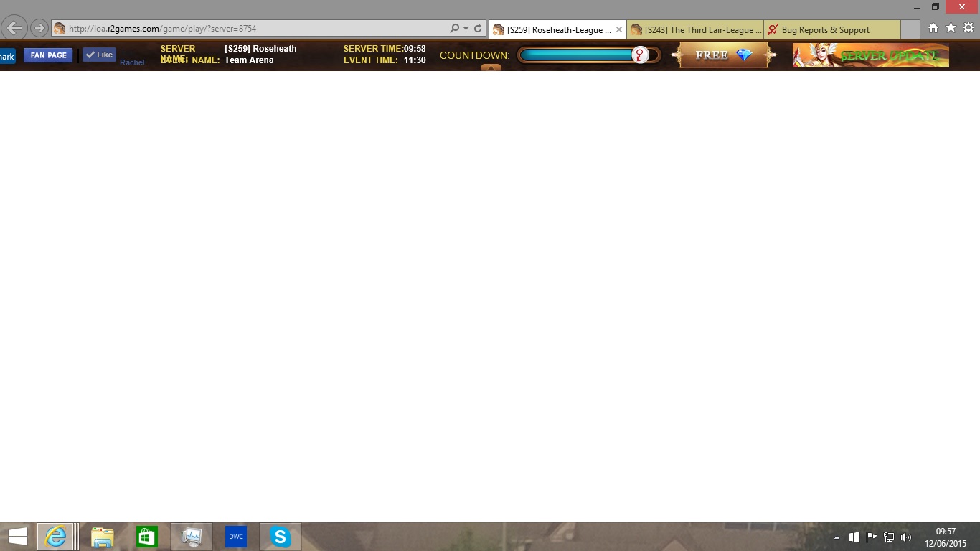Expand the arrow tab below the countdown bar
Screen dimensions: 980x551
(491, 68)
